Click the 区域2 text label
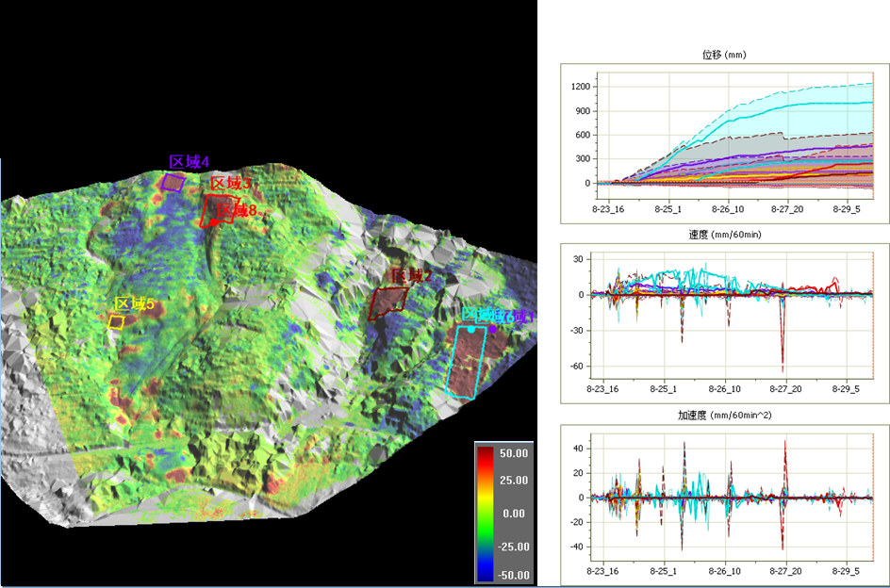Viewport: 890px width, 588px height. [411, 275]
